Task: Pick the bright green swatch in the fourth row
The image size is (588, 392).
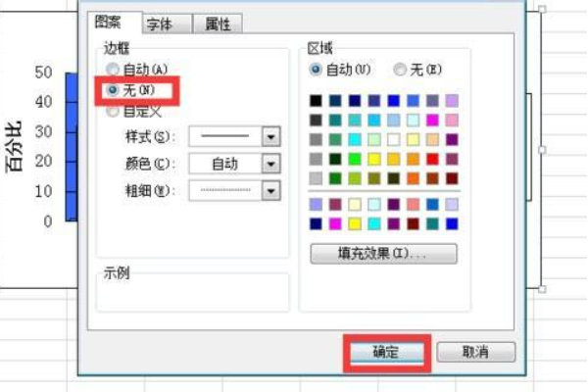Action: tap(355, 159)
